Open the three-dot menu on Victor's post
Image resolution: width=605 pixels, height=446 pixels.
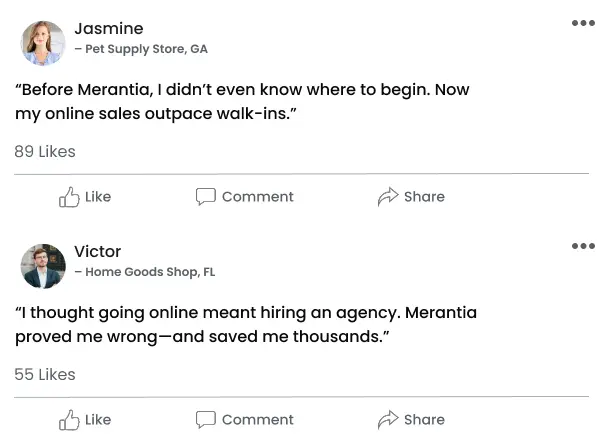(x=583, y=246)
